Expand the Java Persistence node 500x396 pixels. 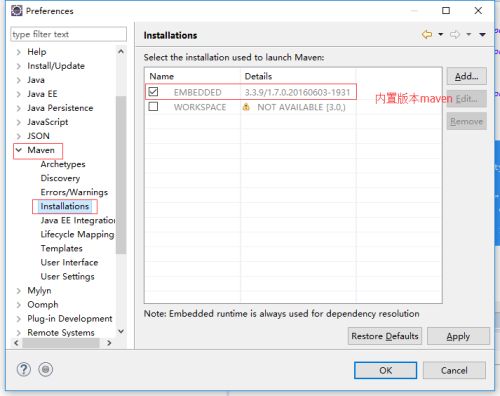(x=19, y=108)
